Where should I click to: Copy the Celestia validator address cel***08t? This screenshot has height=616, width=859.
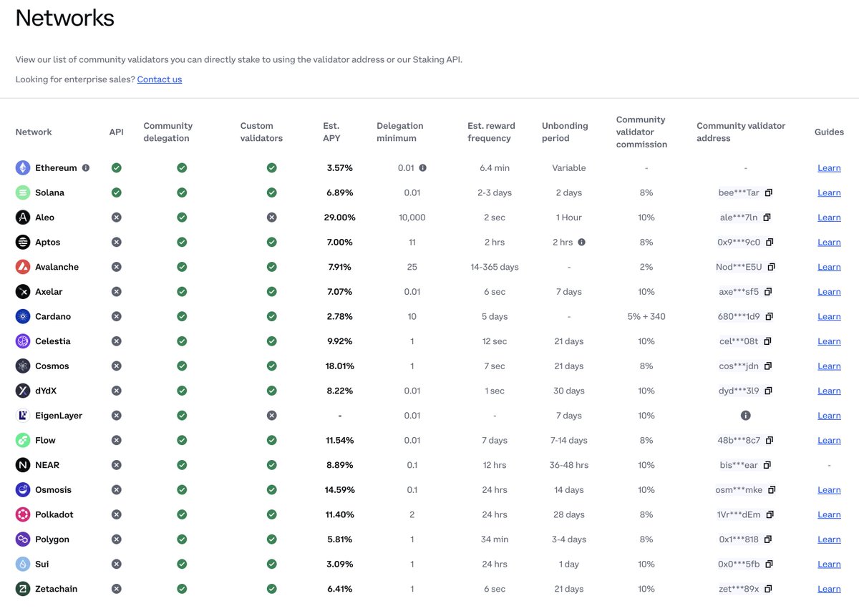click(767, 341)
